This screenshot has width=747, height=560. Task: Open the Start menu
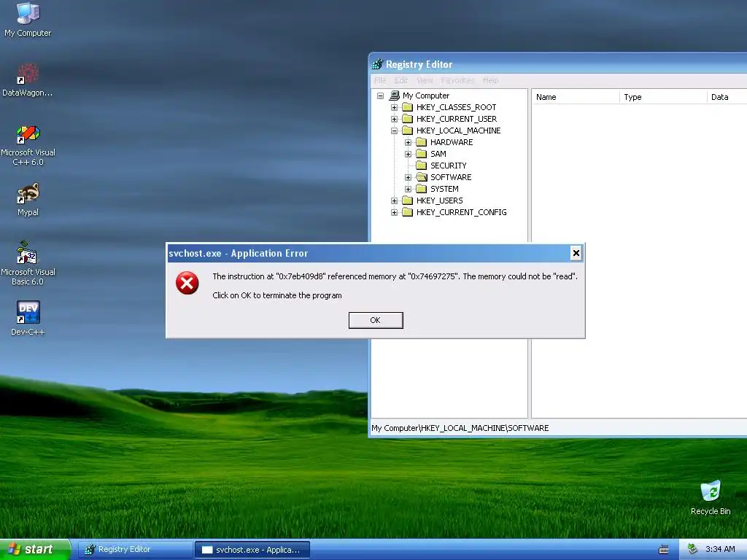point(35,549)
